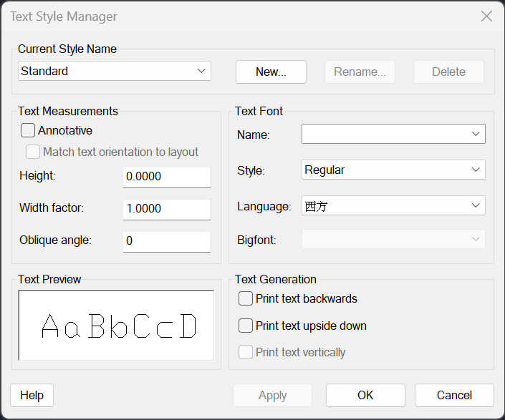Expand the Language dropdown list
Viewport: 505px width, 420px height.
tap(393, 205)
